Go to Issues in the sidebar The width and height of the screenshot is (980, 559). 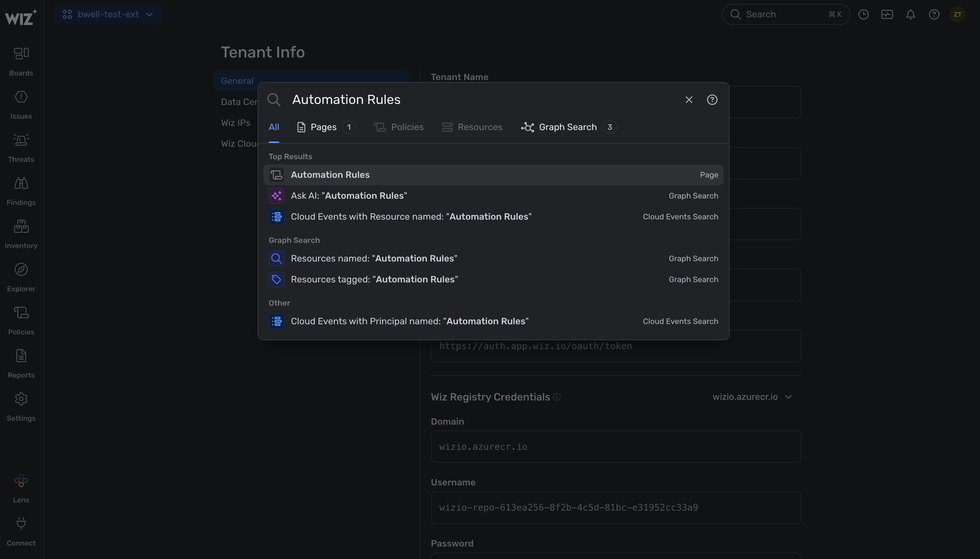[x=21, y=105]
